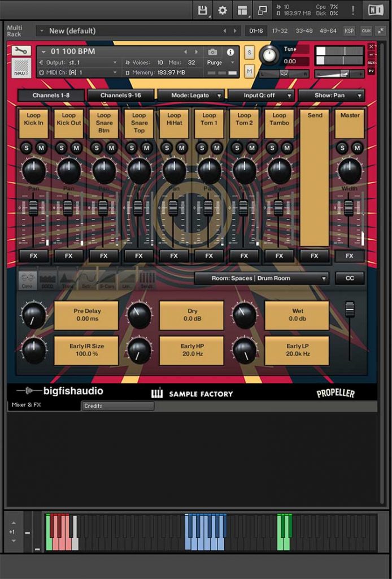Shift keyboard octave up arrow
The image size is (392, 579).
point(14,523)
